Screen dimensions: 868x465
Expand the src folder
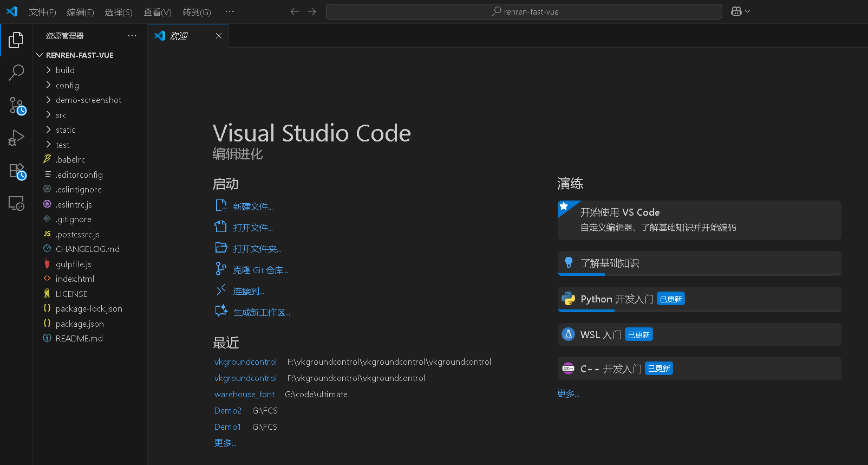pyautogui.click(x=49, y=115)
